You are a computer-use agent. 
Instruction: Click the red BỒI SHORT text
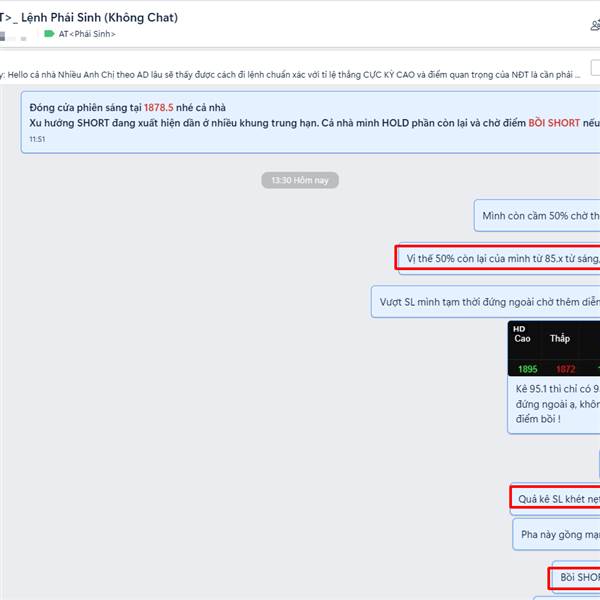point(554,123)
